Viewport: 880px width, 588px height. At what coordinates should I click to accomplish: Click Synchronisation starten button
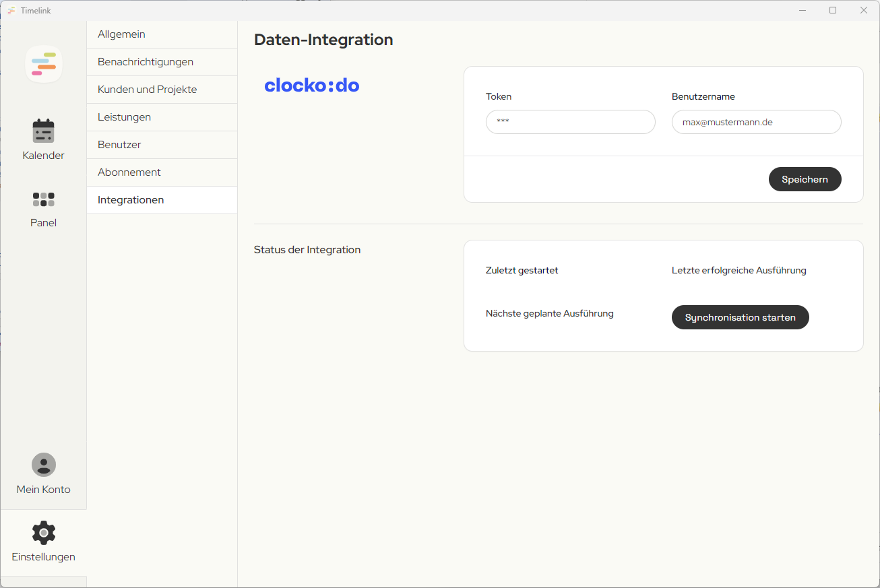pos(740,317)
